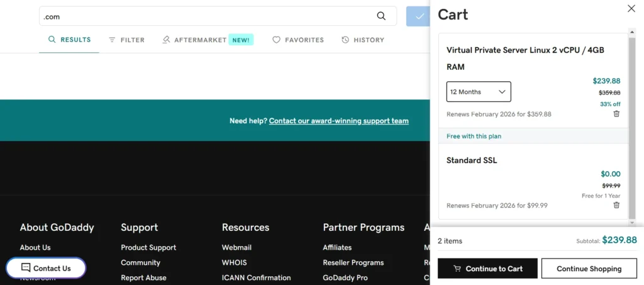The height and width of the screenshot is (285, 644).
Task: Click the Results tab magnifier icon
Action: [x=52, y=40]
